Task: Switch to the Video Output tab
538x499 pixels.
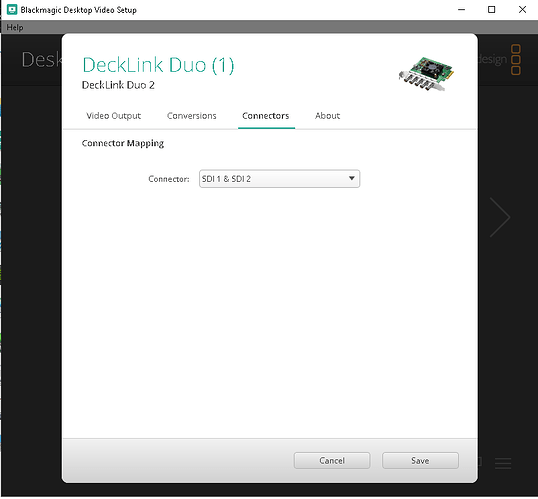Action: pyautogui.click(x=114, y=116)
